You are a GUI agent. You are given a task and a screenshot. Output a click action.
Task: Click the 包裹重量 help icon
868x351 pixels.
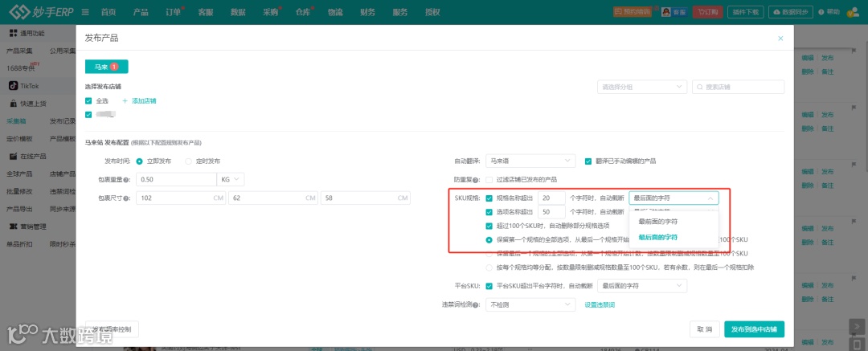tap(127, 180)
